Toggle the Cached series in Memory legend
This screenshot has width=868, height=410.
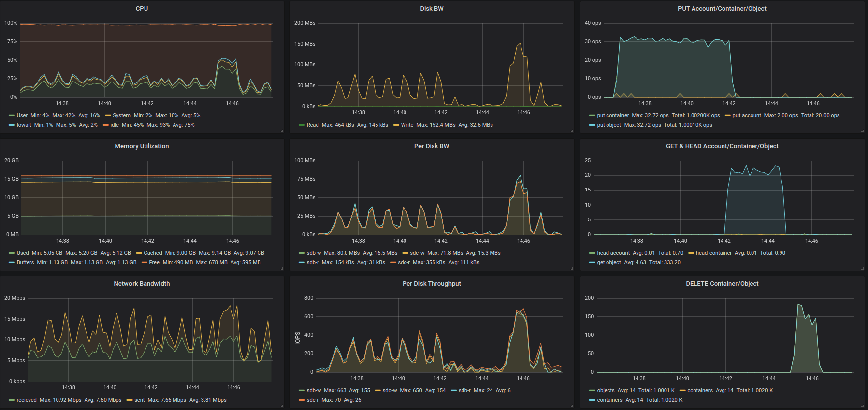pyautogui.click(x=153, y=253)
